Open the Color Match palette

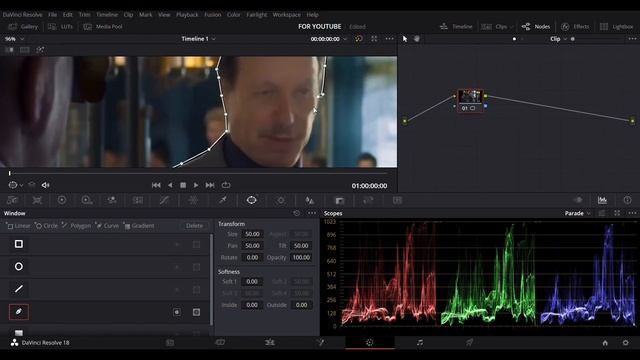click(x=37, y=200)
